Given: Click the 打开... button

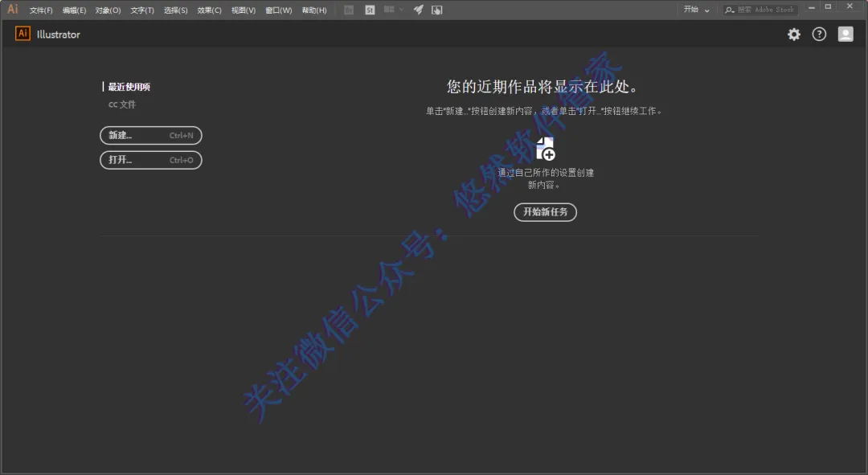Looking at the screenshot, I should tap(150, 160).
